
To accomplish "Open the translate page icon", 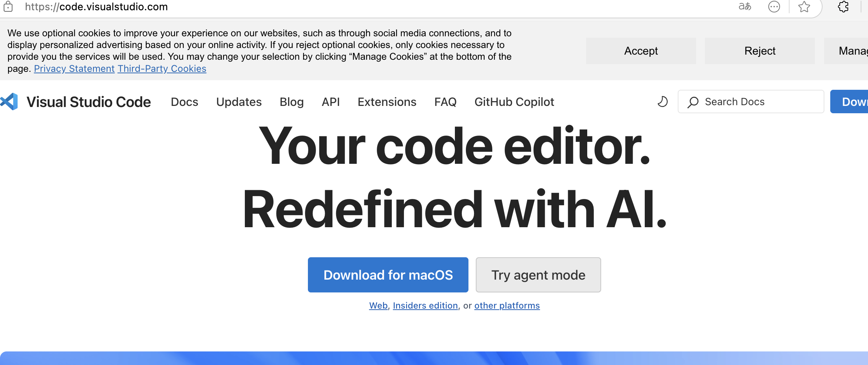I will pos(744,7).
